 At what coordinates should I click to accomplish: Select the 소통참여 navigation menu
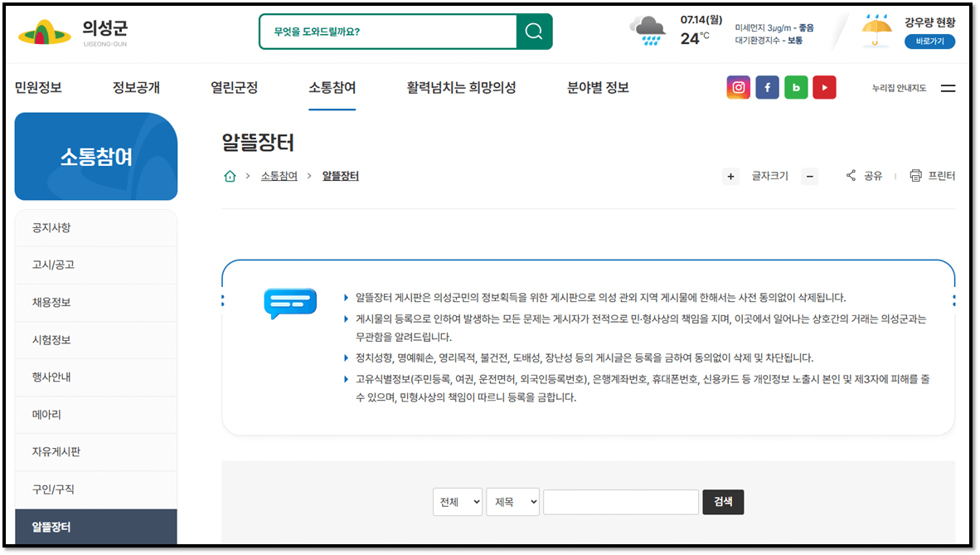pyautogui.click(x=332, y=87)
